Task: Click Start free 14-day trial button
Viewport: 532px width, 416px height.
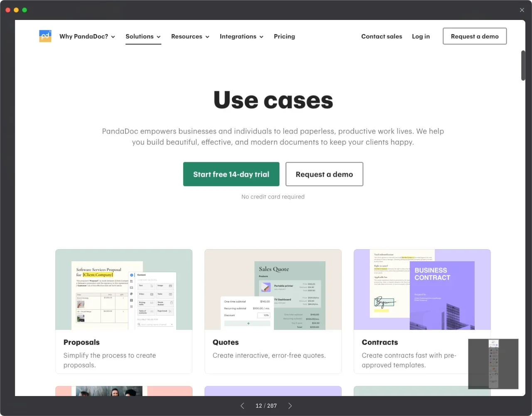Action: coord(231,174)
